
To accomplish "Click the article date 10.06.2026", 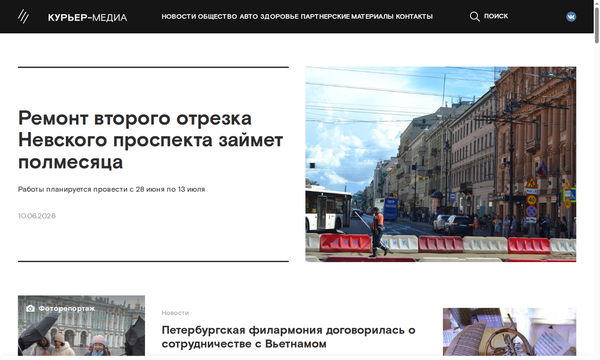I will 37,216.
